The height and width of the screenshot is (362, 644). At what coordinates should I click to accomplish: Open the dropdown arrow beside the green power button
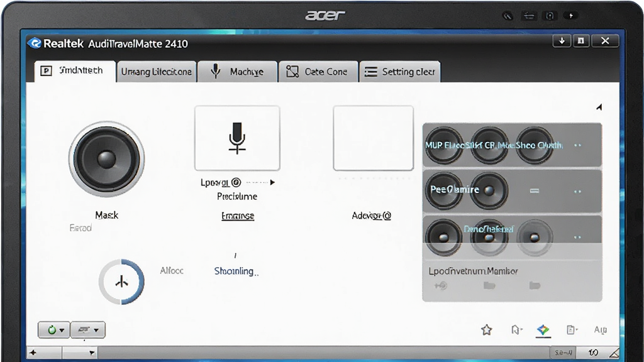(x=62, y=331)
